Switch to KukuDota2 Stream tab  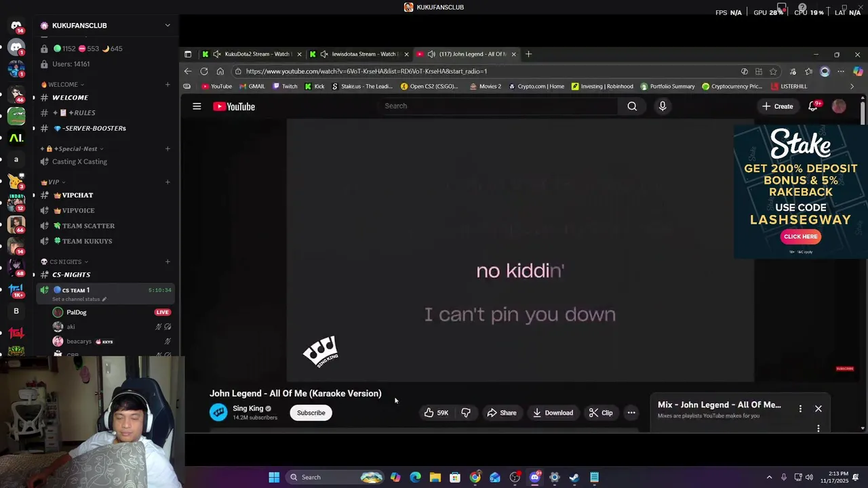251,54
